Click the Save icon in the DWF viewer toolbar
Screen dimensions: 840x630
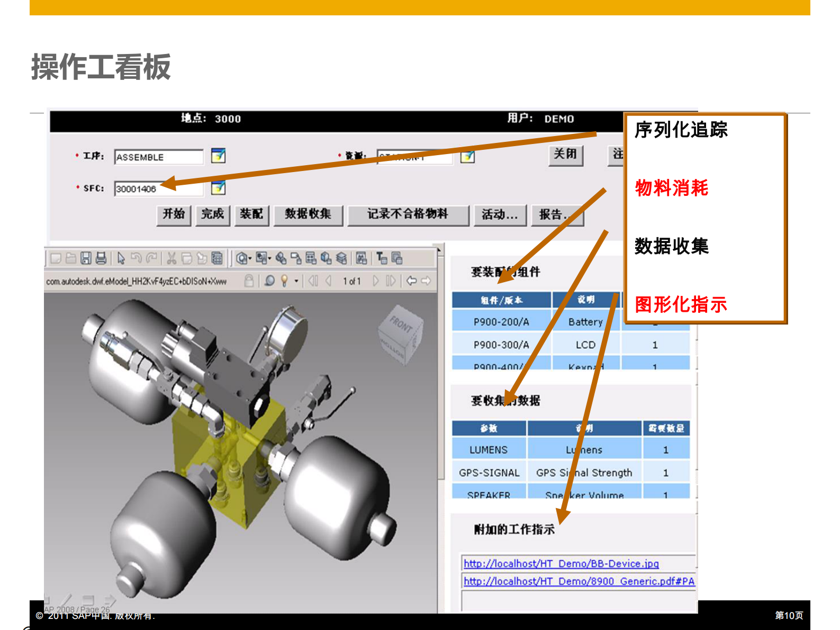tap(86, 258)
